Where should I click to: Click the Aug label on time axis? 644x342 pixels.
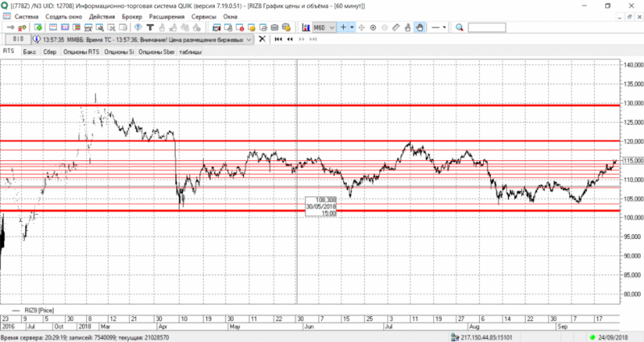pyautogui.click(x=474, y=327)
